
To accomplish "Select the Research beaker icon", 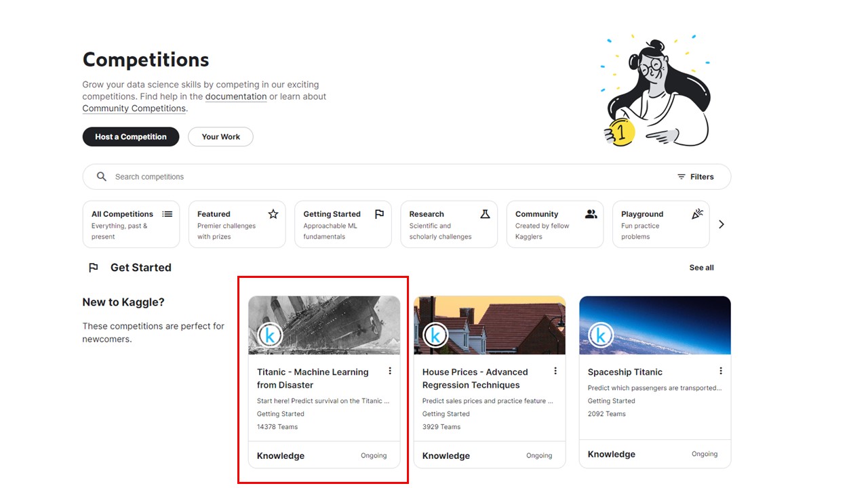I will [x=485, y=213].
